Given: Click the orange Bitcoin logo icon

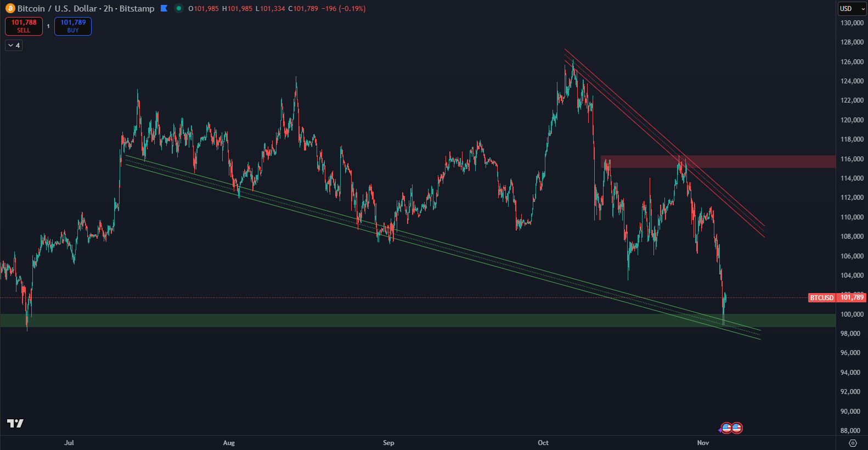Looking at the screenshot, I should coord(10,9).
